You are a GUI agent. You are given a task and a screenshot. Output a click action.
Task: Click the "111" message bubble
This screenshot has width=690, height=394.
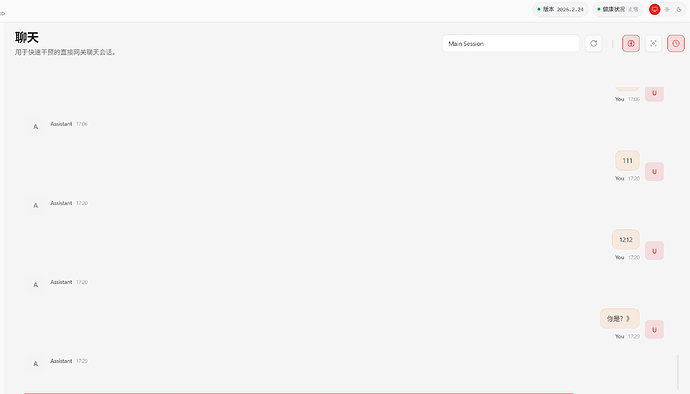628,161
